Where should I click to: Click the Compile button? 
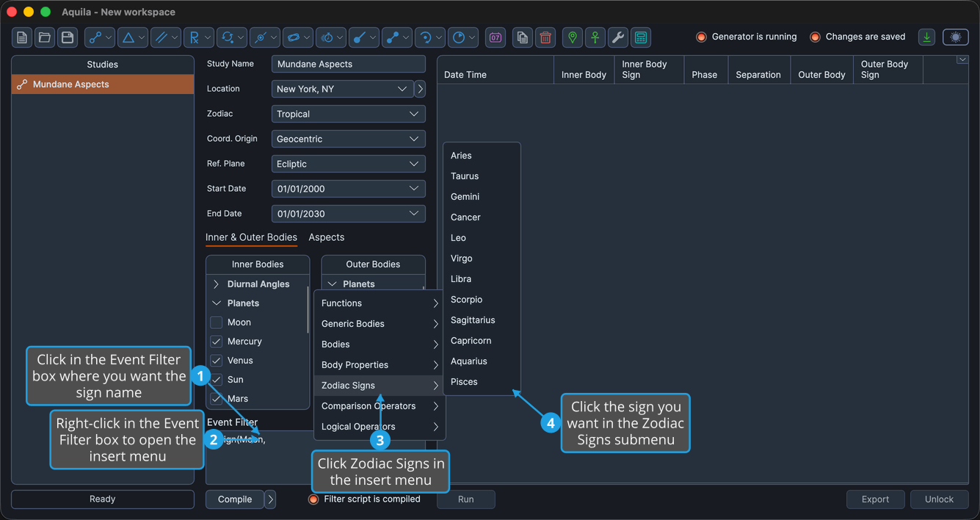(x=235, y=499)
